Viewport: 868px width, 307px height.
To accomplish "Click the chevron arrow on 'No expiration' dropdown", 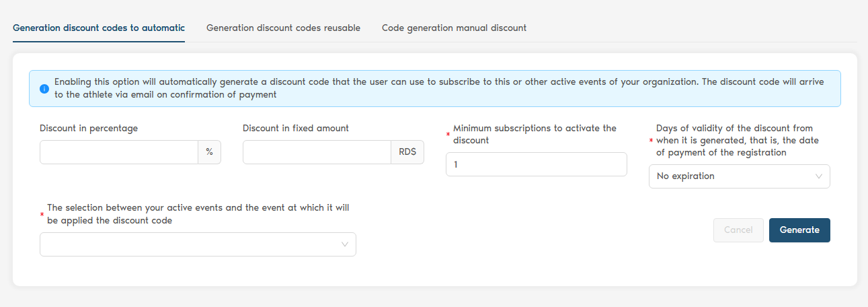I will [819, 176].
